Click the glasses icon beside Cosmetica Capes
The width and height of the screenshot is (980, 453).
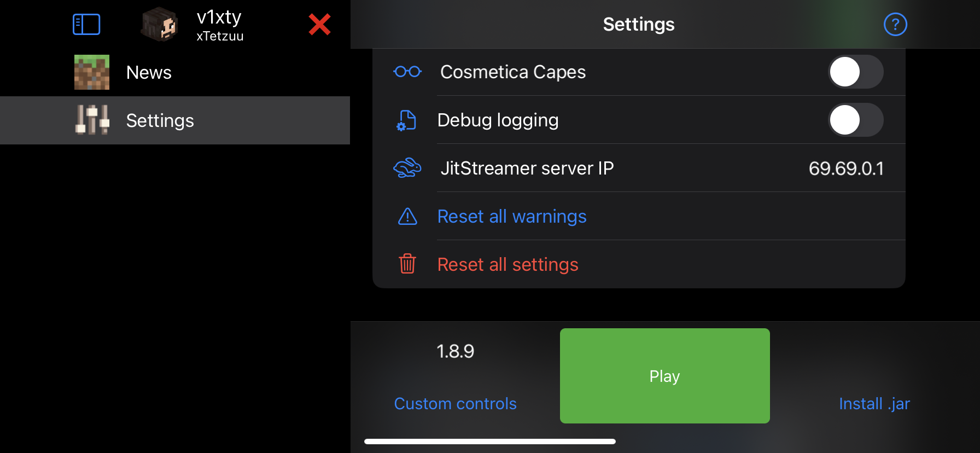pos(407,71)
